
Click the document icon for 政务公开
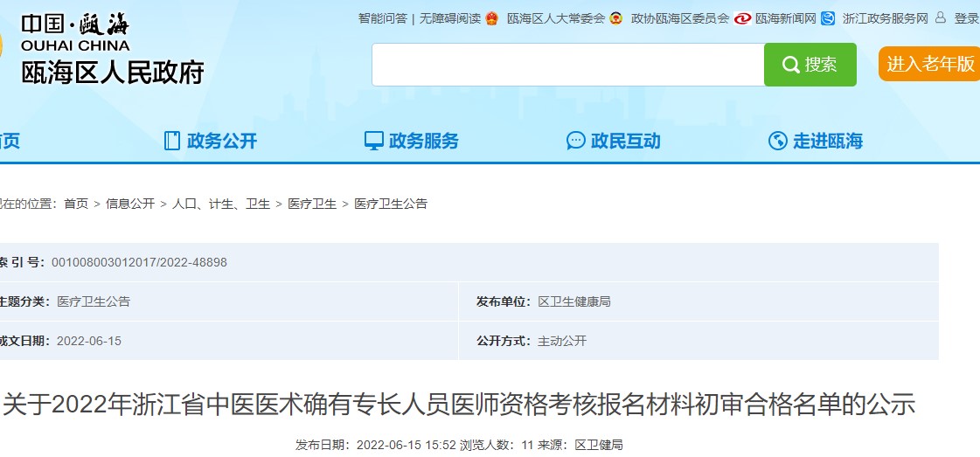tap(172, 141)
